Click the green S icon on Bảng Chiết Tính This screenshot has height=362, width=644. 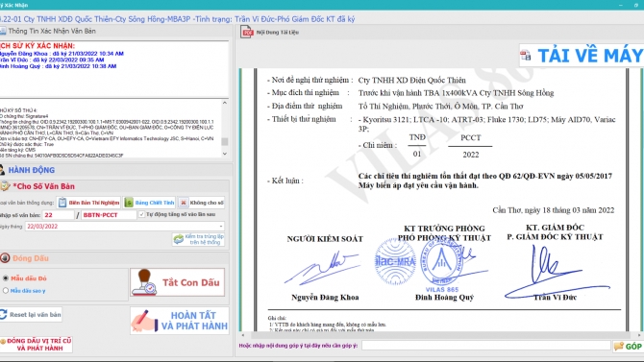tap(129, 203)
